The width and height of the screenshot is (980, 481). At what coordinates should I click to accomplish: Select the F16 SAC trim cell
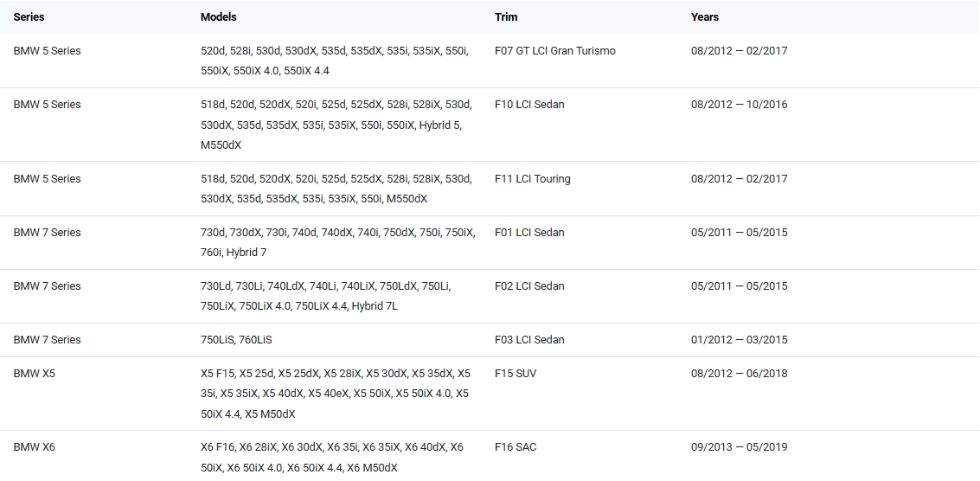516,446
